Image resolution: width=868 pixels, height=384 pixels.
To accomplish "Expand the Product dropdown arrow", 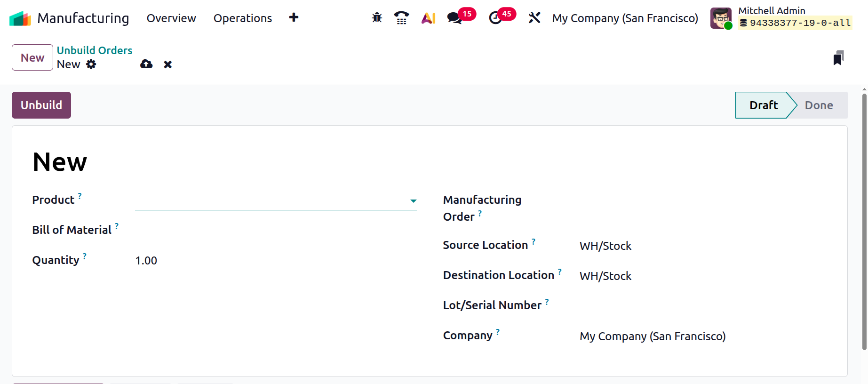I will 413,201.
